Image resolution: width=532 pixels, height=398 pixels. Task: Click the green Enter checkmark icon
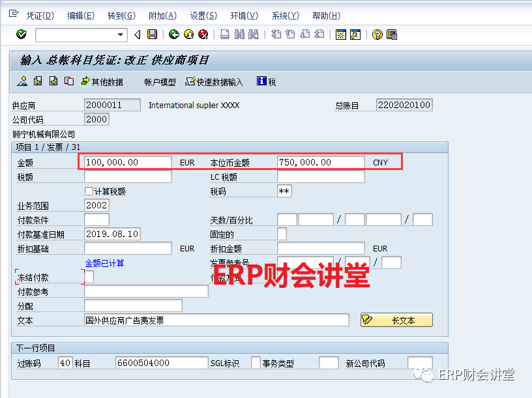coord(22,35)
